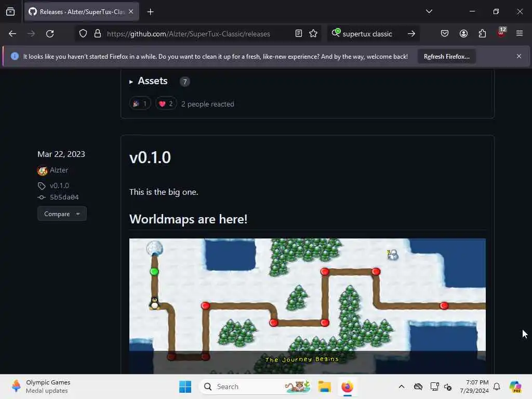Open the Windows Start menu
The image size is (532, 399).
click(185, 387)
